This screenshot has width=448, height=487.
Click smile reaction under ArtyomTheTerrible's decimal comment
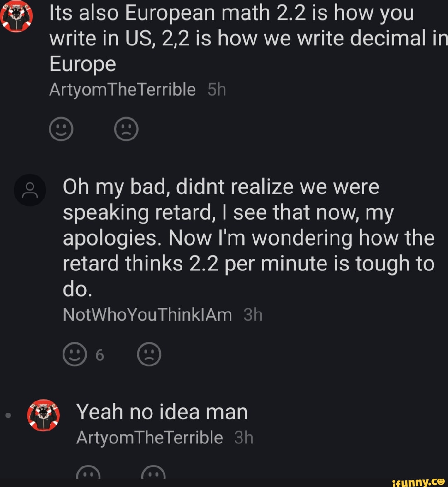(61, 129)
